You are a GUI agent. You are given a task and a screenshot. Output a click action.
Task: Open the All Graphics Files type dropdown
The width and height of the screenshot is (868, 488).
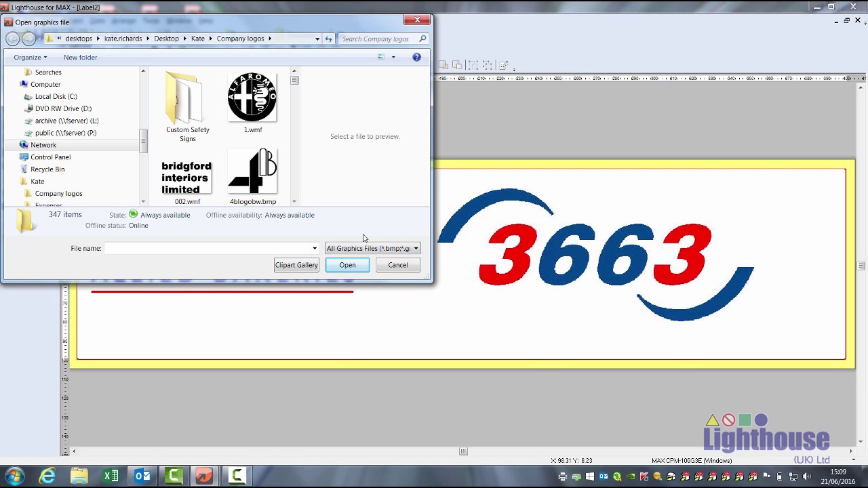click(372, 248)
